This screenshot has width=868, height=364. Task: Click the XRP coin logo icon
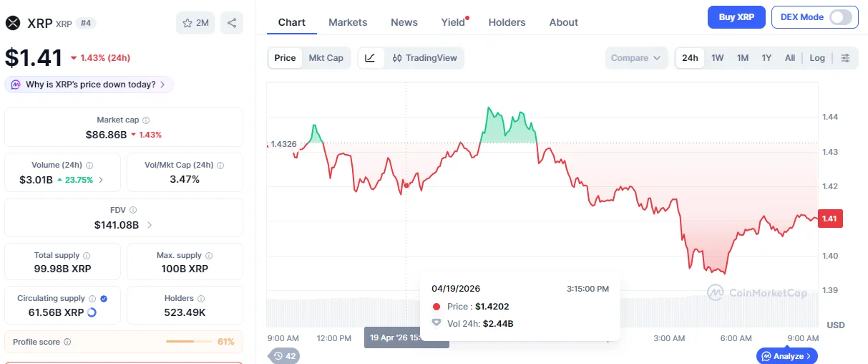click(x=13, y=23)
